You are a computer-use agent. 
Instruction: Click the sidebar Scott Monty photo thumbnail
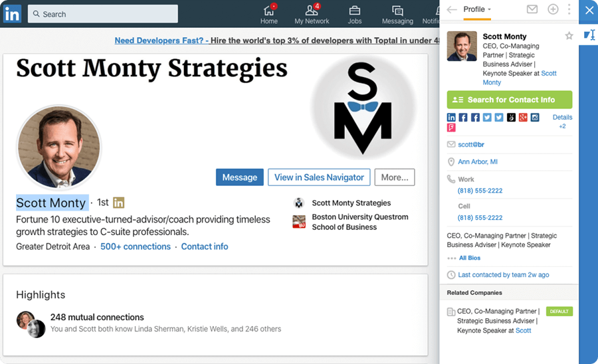[x=462, y=46]
